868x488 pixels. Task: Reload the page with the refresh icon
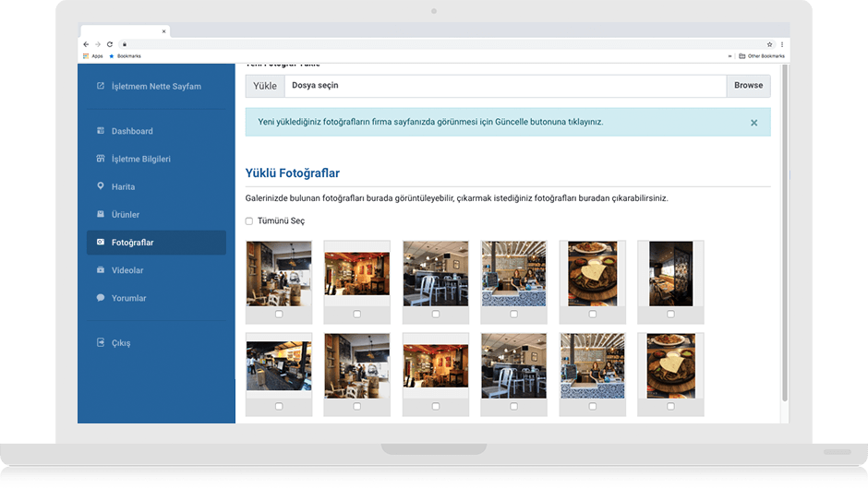pyautogui.click(x=110, y=44)
